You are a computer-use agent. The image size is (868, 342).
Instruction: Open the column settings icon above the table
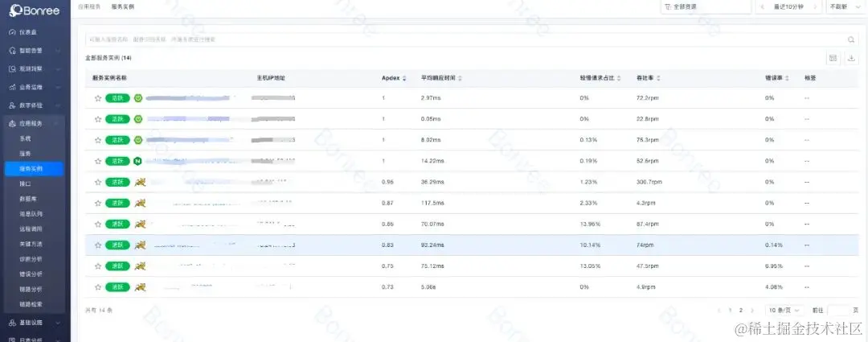click(833, 58)
